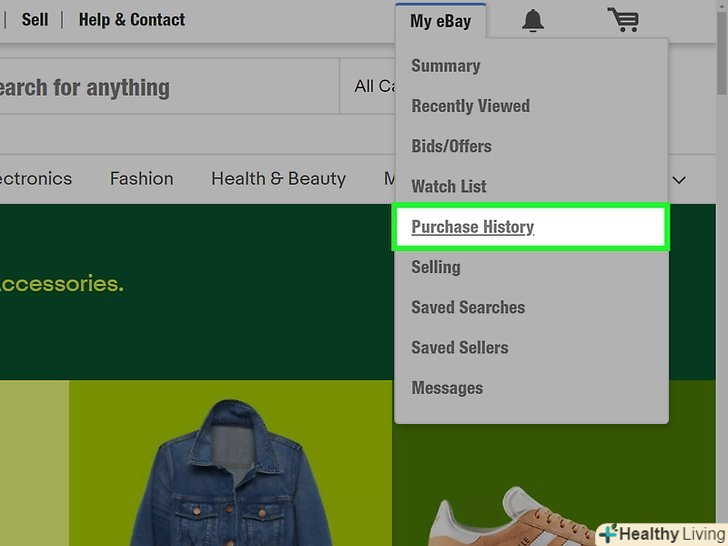Screen dimensions: 728x546
Task: Click the Sell link
Action: (35, 20)
